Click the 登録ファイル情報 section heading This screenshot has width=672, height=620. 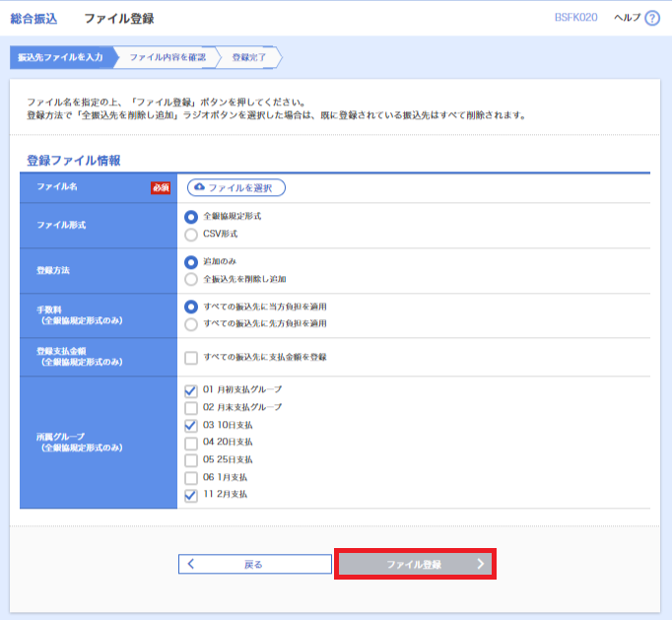click(74, 161)
